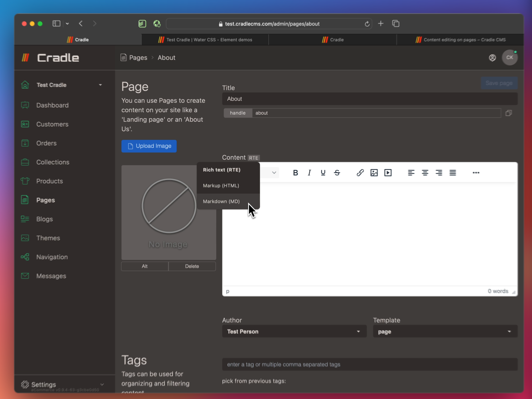Open Safari sidebar options chevron

click(67, 24)
